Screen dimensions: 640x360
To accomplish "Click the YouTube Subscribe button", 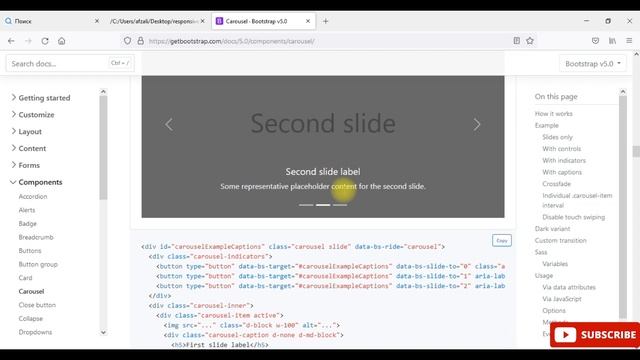I will 595,335.
